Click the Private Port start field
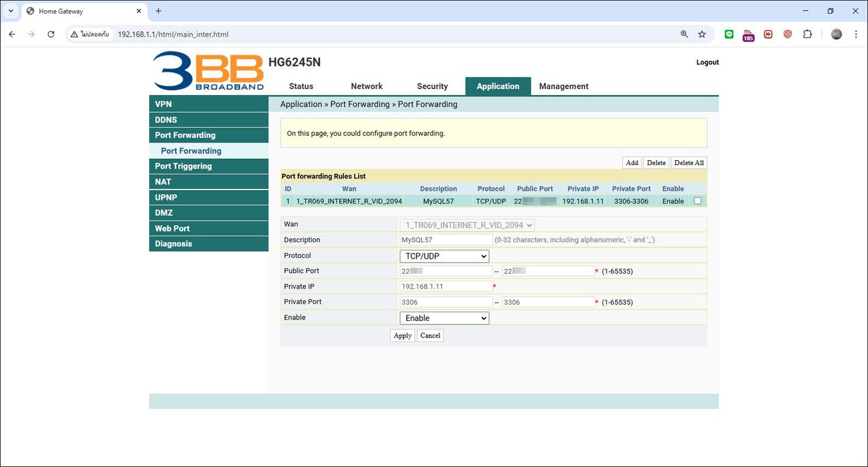The height and width of the screenshot is (467, 868). pyautogui.click(x=446, y=302)
